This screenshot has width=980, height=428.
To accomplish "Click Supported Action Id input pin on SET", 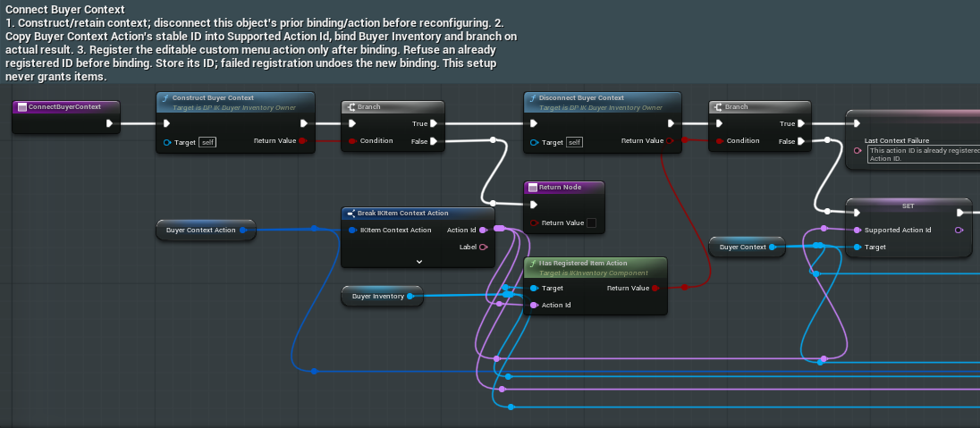I will click(857, 230).
